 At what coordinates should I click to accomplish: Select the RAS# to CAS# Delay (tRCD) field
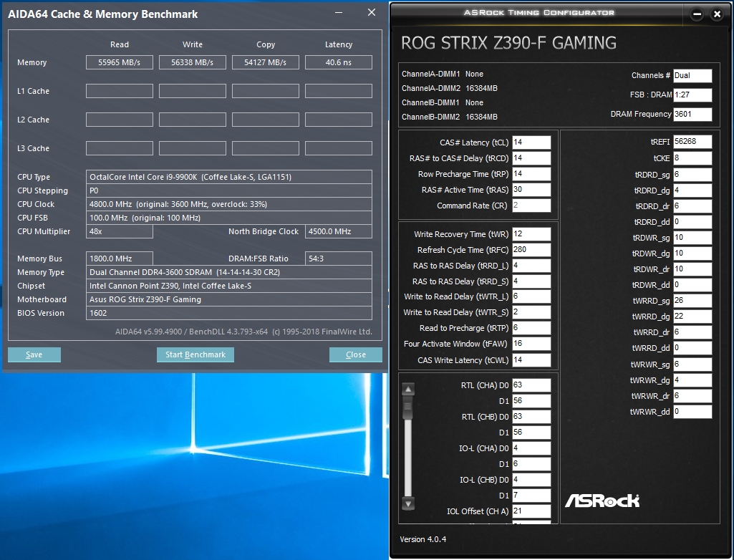531,158
